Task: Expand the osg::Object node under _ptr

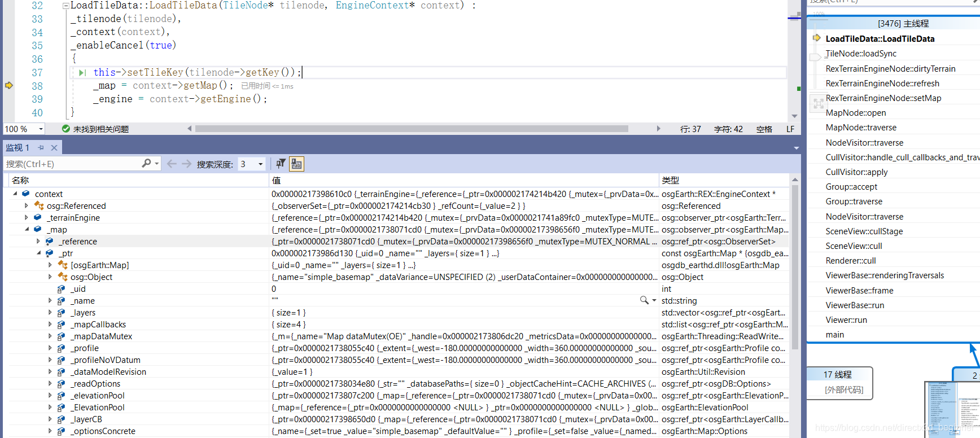Action: pyautogui.click(x=50, y=277)
